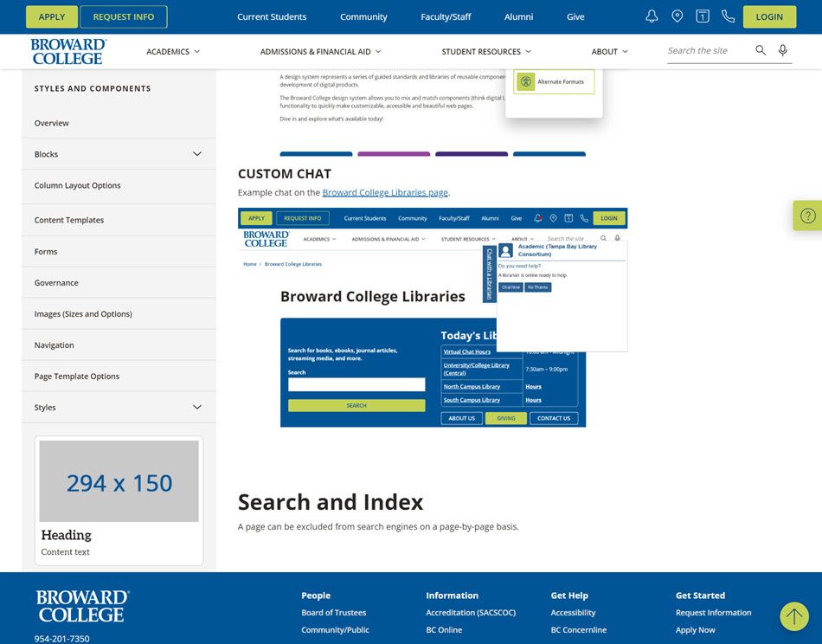Screen dimensions: 822x644
Task: Click the Broward College header logo
Action: pos(68,51)
